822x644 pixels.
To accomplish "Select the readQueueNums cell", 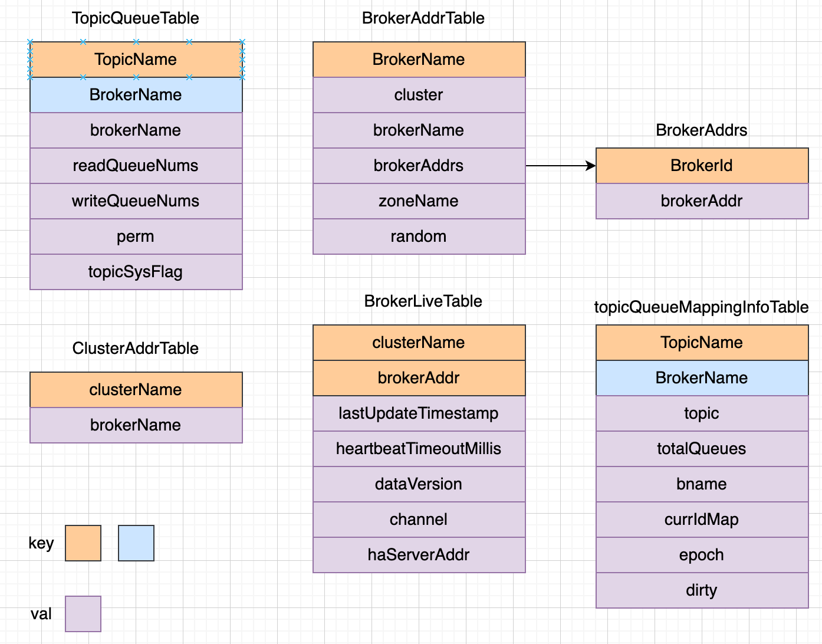I will pos(136,166).
